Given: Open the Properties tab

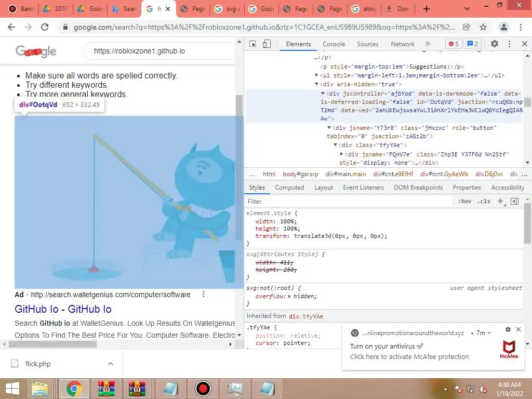Looking at the screenshot, I should tap(467, 188).
